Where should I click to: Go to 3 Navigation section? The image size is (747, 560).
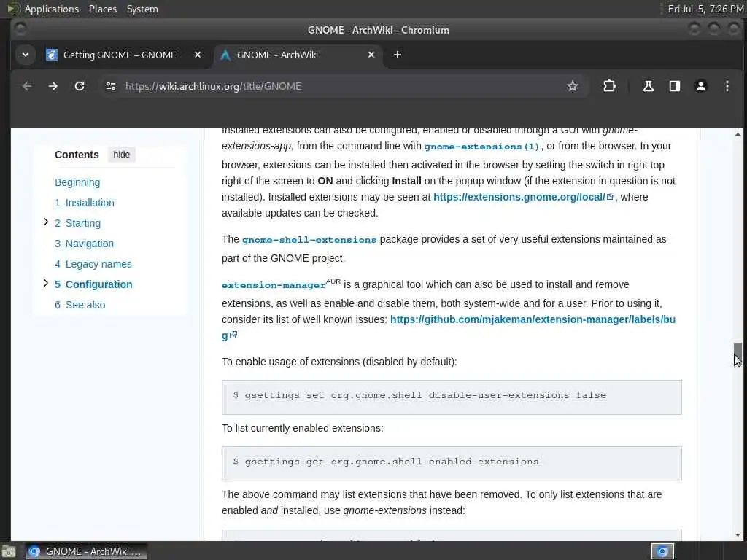click(x=84, y=244)
